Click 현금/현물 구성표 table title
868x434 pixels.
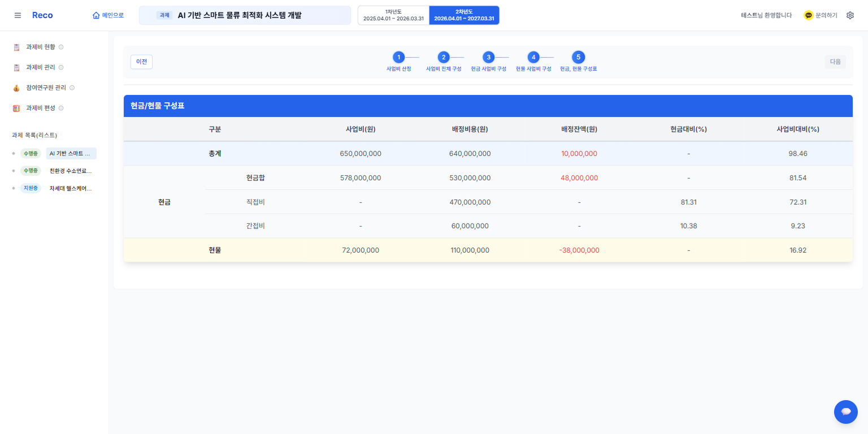(158, 106)
